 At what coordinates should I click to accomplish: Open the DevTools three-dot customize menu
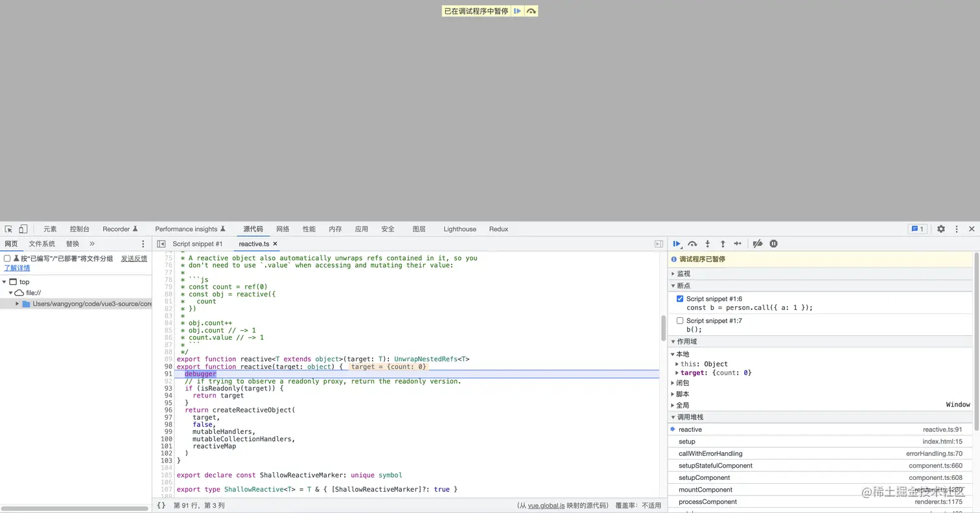click(957, 229)
